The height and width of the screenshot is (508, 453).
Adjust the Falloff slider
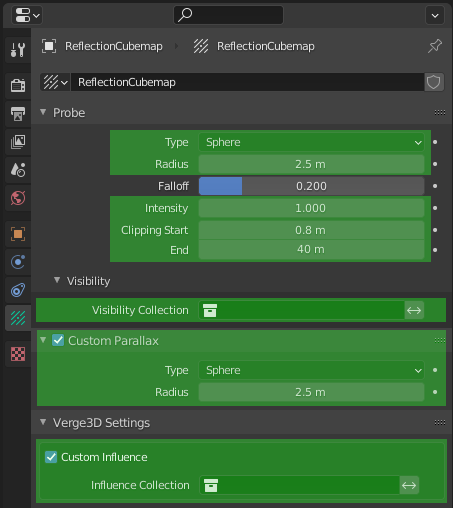(311, 186)
